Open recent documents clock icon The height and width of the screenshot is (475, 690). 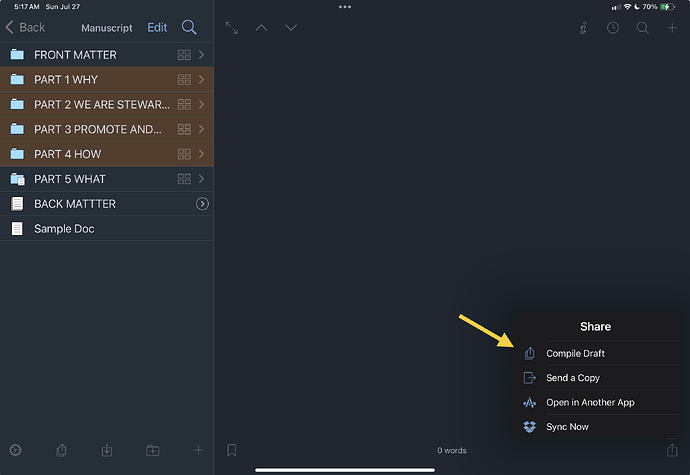[613, 28]
